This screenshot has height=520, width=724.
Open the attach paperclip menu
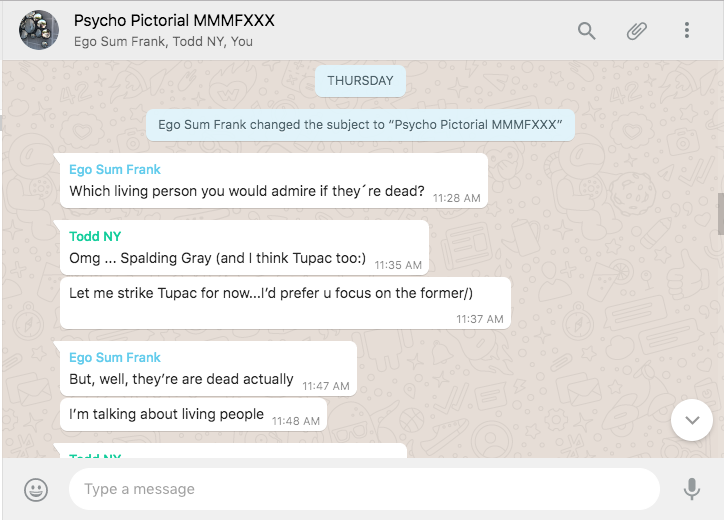[637, 31]
